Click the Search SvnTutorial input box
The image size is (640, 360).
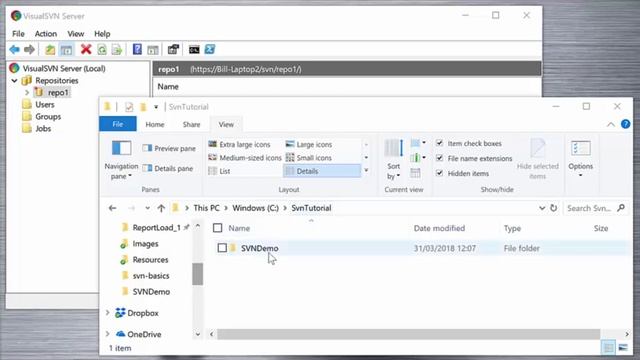(x=596, y=208)
